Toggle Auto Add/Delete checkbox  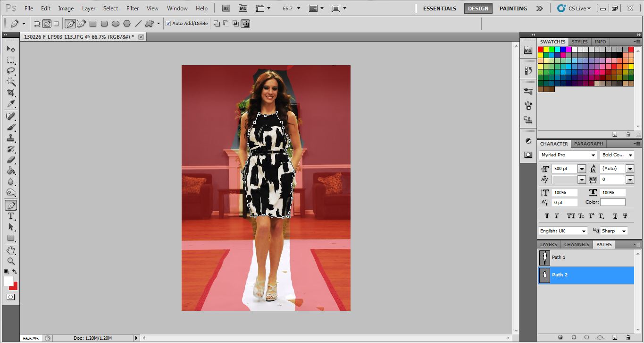click(x=168, y=23)
